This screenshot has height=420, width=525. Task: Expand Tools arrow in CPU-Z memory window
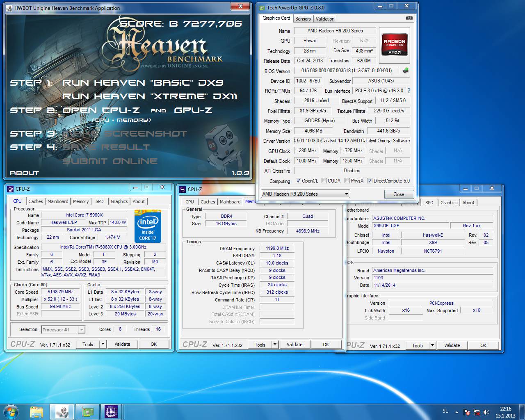(275, 345)
